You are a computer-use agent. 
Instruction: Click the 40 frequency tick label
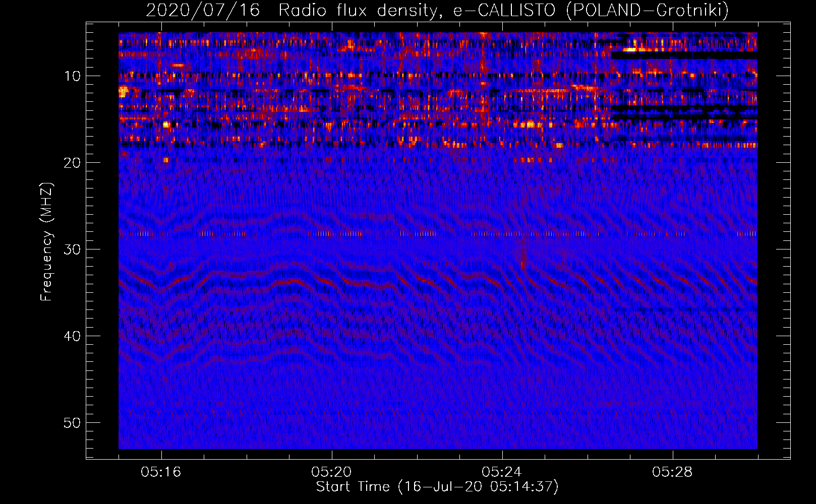pyautogui.click(x=73, y=336)
